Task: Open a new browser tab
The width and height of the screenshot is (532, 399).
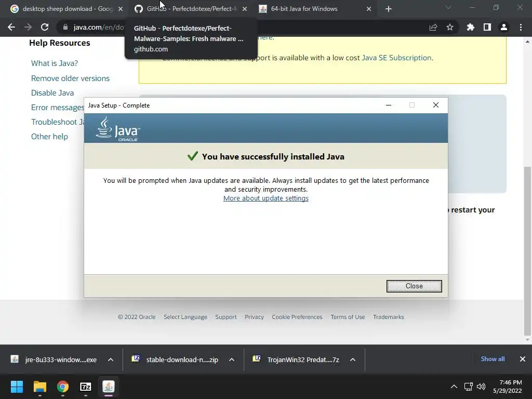Action: click(389, 9)
